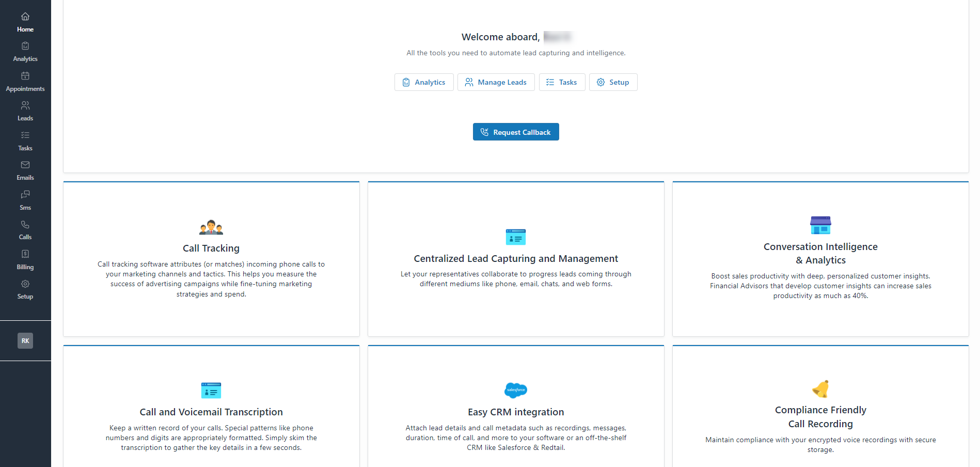Open the Sms chat bubbles icon
980x467 pixels.
(25, 195)
